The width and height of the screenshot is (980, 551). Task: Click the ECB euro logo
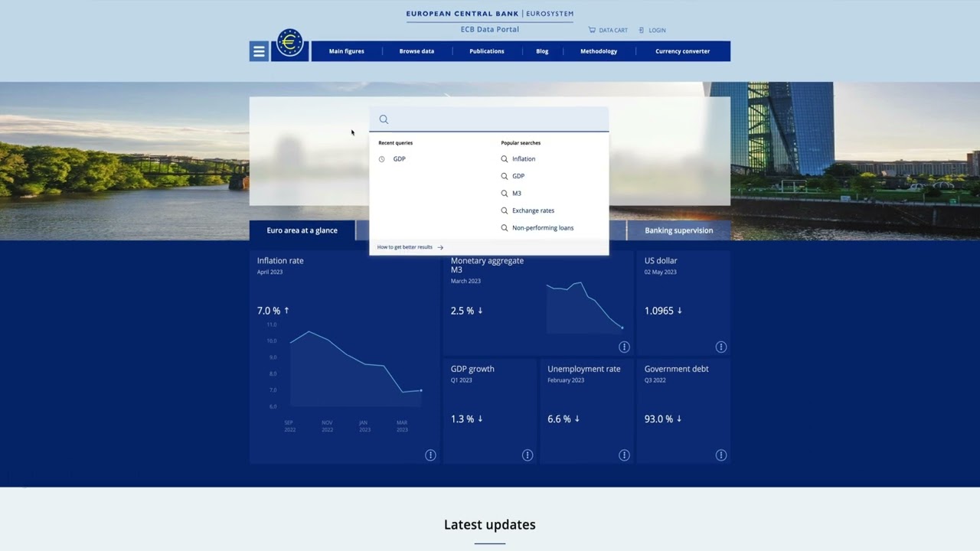coord(289,44)
